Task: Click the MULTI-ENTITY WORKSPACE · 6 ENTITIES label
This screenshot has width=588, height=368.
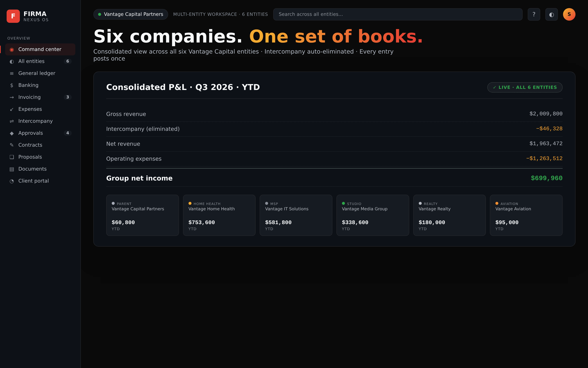Action: tap(220, 14)
